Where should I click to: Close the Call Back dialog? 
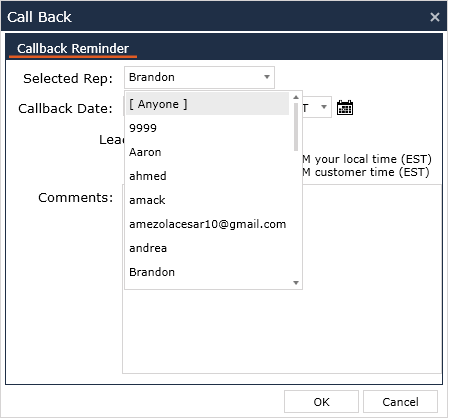tap(435, 17)
